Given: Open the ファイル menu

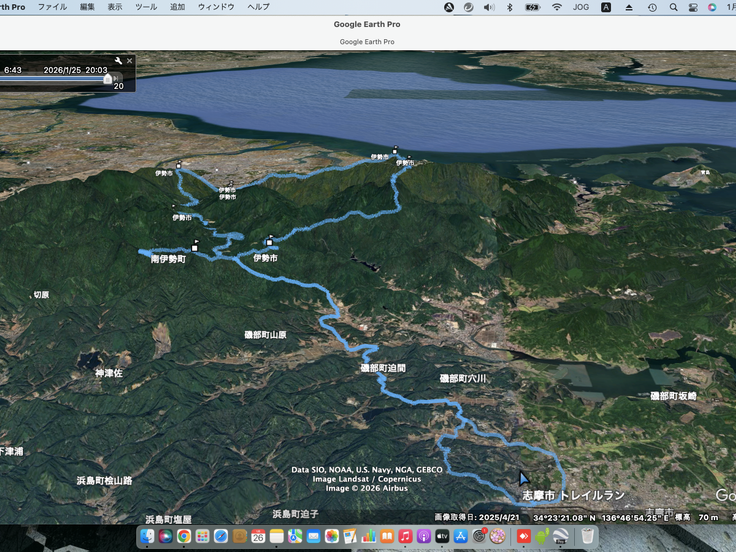Looking at the screenshot, I should (52, 7).
